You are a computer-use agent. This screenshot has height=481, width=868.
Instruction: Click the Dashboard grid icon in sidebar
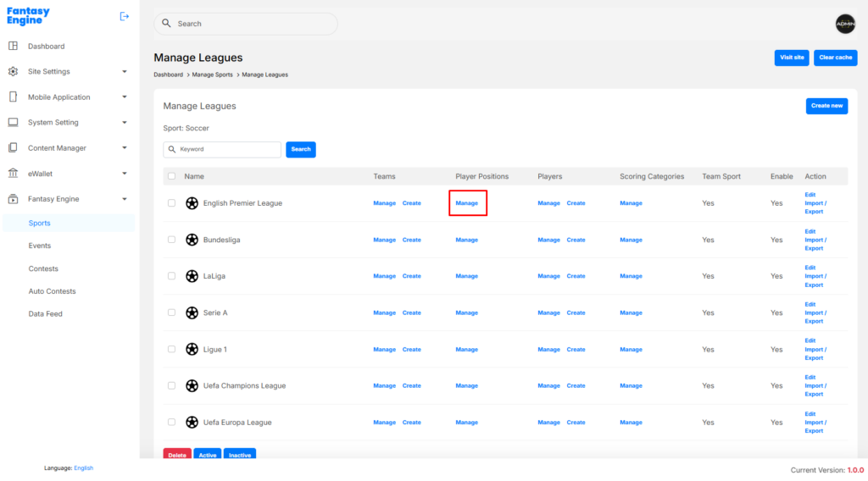point(13,46)
